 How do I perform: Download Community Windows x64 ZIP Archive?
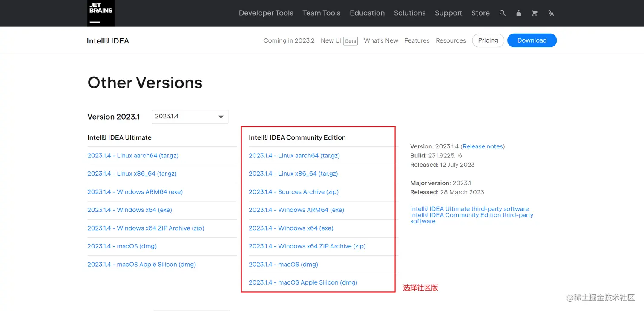[307, 246]
